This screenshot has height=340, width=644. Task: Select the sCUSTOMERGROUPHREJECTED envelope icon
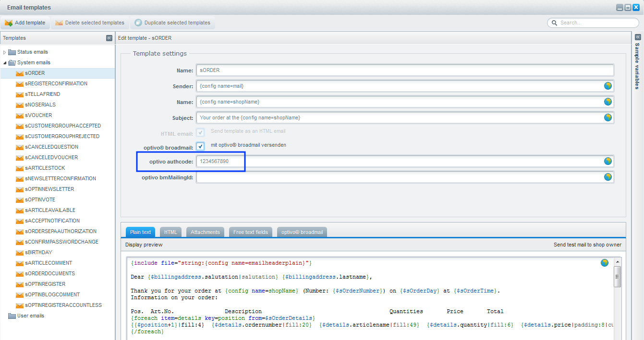(20, 137)
